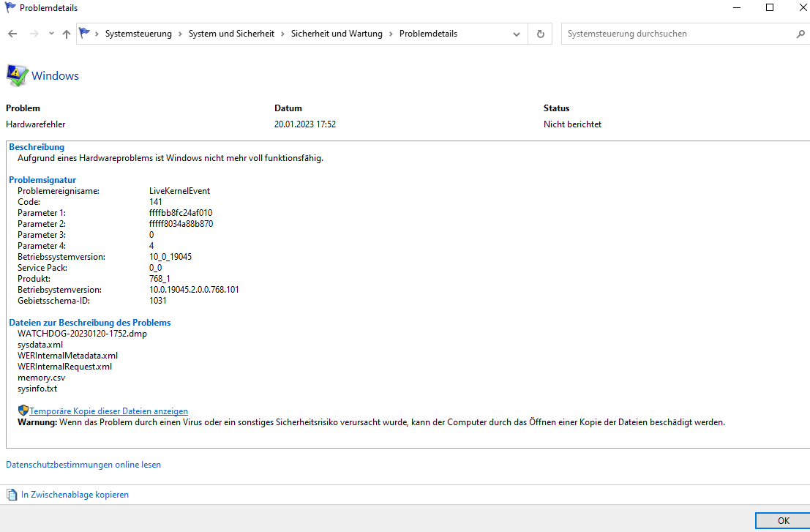The image size is (810, 532).
Task: Open Datenschutzbestimmungen online lesen link
Action: (83, 465)
